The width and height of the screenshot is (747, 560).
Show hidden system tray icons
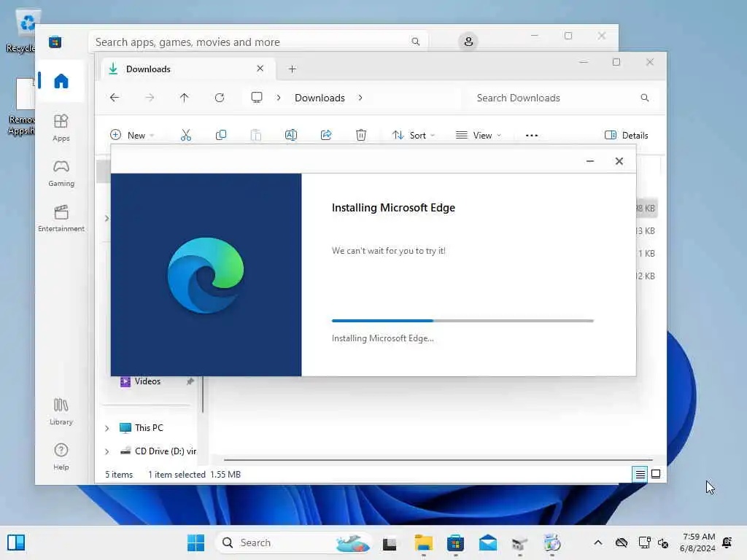pyautogui.click(x=598, y=542)
